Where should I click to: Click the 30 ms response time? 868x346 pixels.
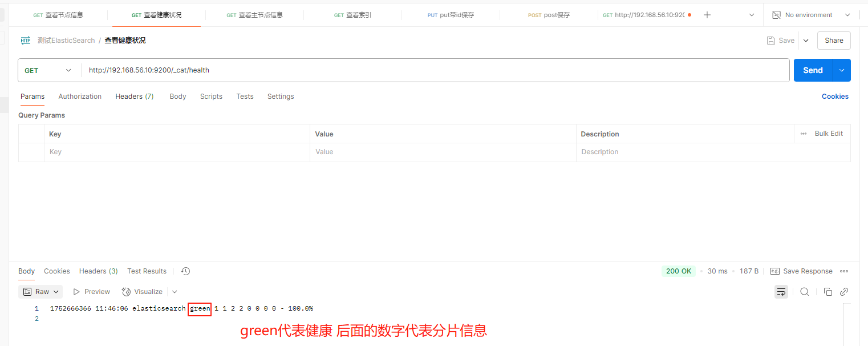coord(717,271)
